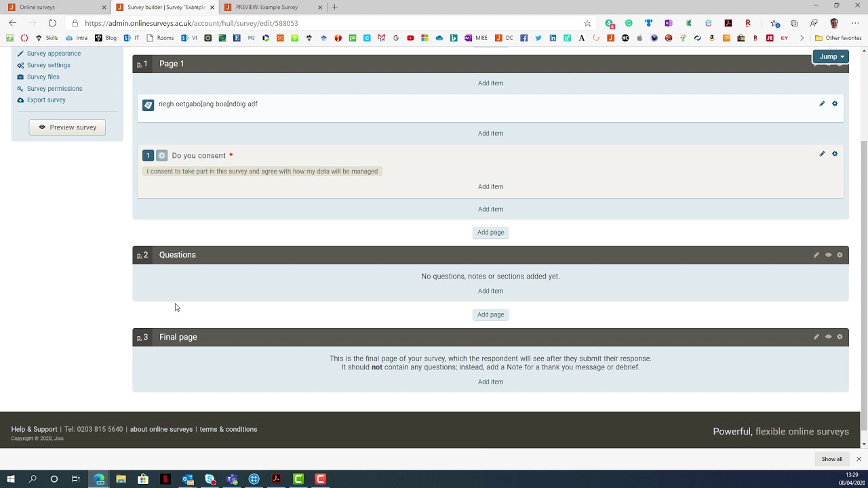Open the Intra bookmark
Image resolution: width=868 pixels, height=488 pixels.
coord(77,38)
